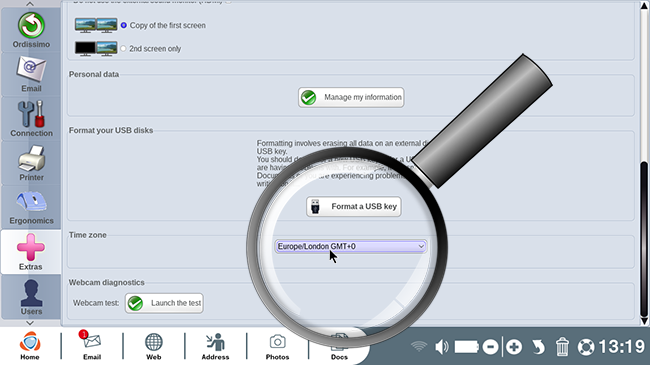
Task: Open the Address book app
Action: (215, 346)
